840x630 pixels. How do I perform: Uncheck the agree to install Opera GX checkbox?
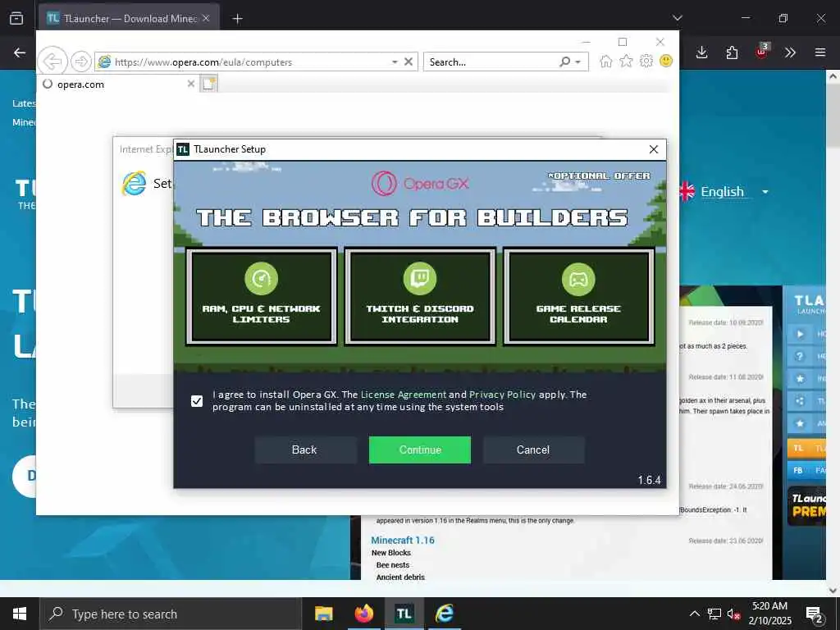pos(197,400)
